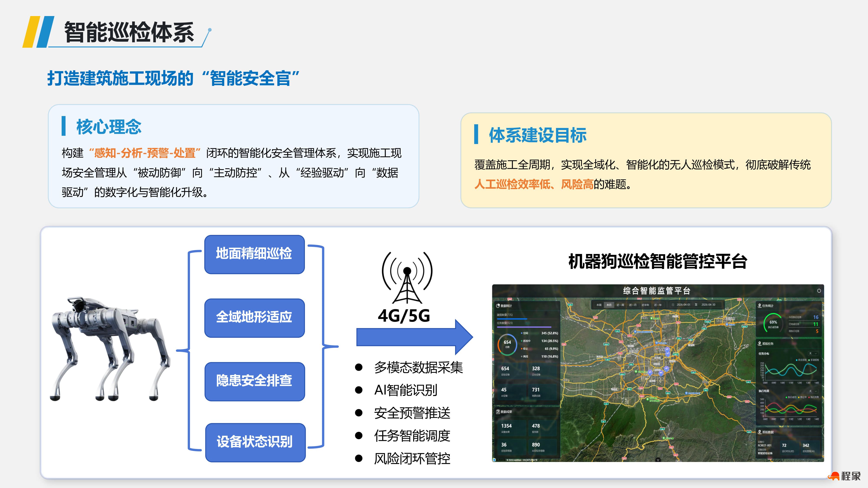Click the 综合智能监管平台 dashboard title

click(x=657, y=291)
